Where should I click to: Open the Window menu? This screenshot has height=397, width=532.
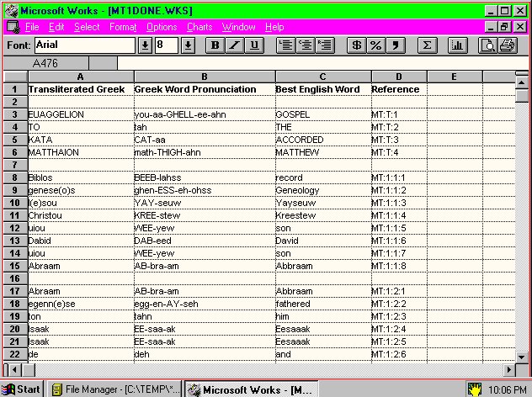tap(238, 27)
